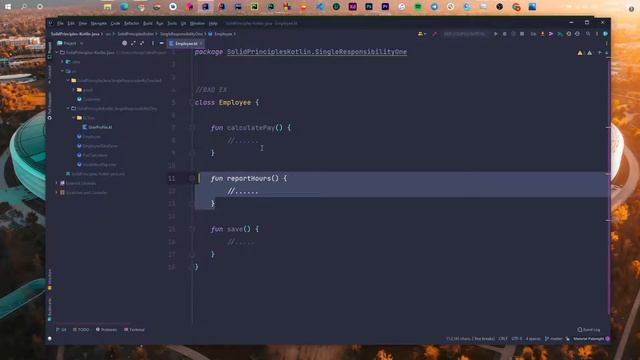Open Project panel options (three dots)

153,43
